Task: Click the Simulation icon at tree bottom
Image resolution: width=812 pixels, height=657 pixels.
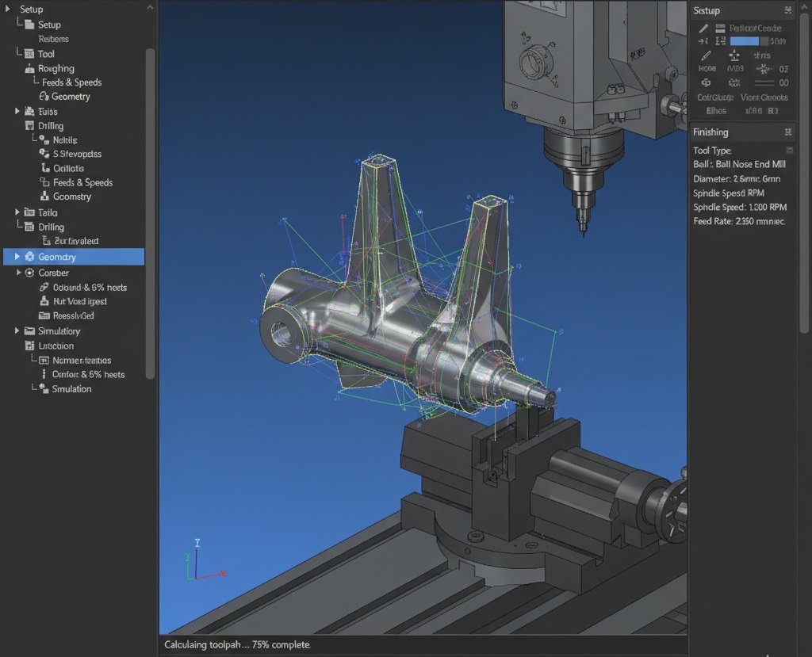Action: coord(44,389)
